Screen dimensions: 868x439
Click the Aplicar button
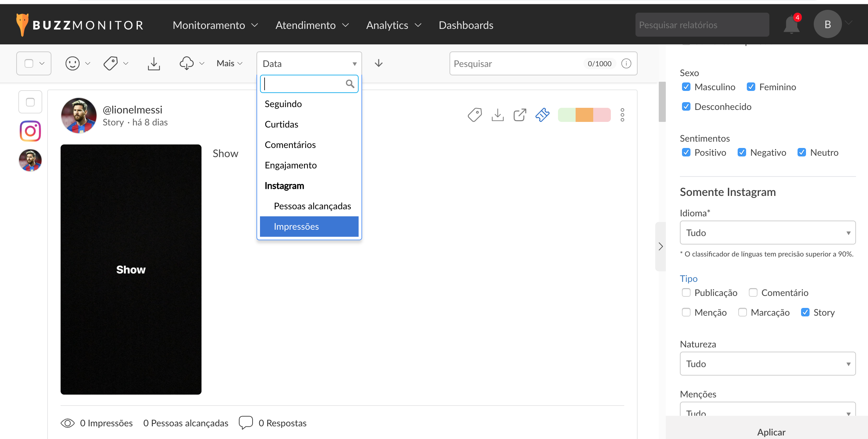pos(771,432)
